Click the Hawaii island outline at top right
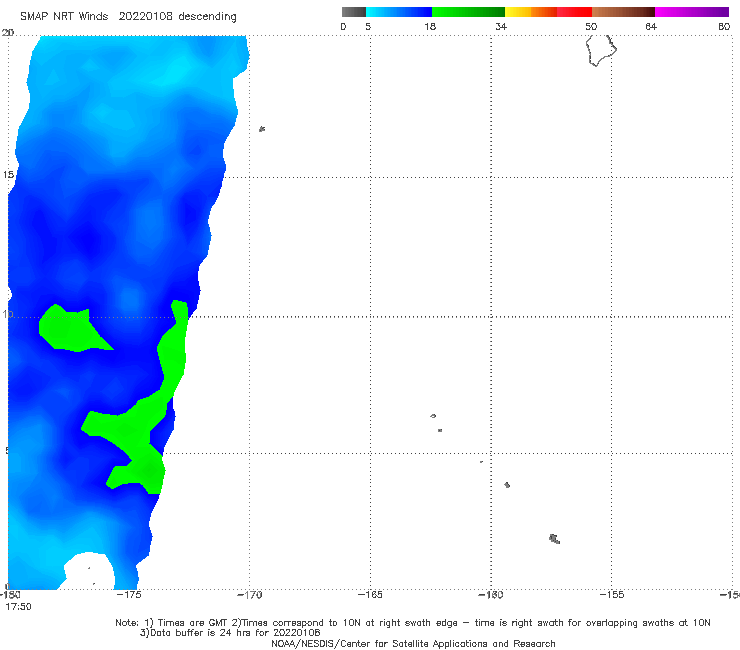The height and width of the screenshot is (650, 740). click(601, 51)
